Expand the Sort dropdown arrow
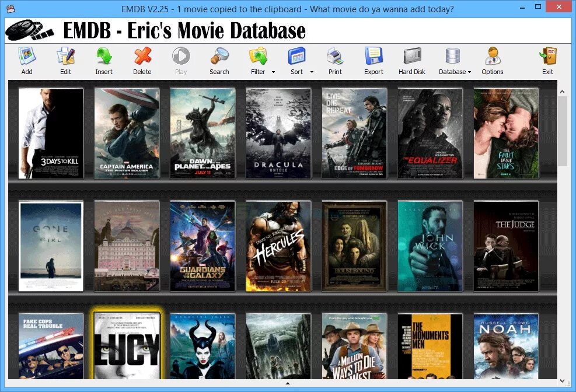This screenshot has width=576, height=392. 312,72
